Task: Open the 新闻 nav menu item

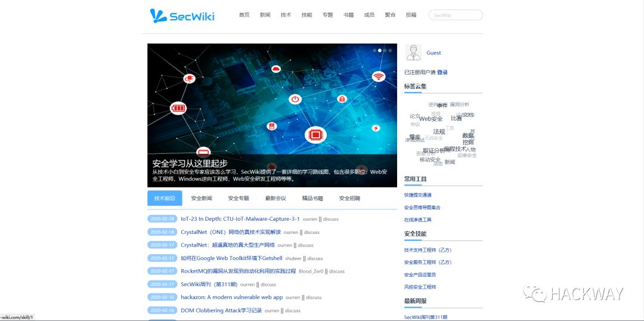Action: (265, 15)
